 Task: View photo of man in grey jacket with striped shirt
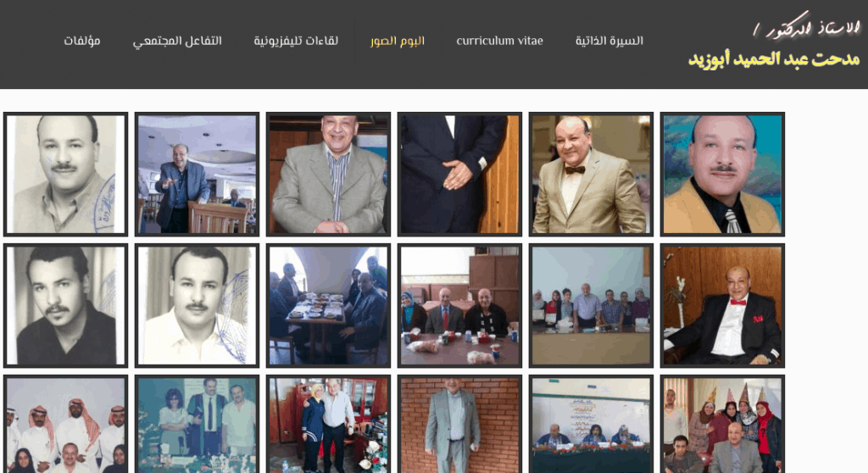[328, 174]
